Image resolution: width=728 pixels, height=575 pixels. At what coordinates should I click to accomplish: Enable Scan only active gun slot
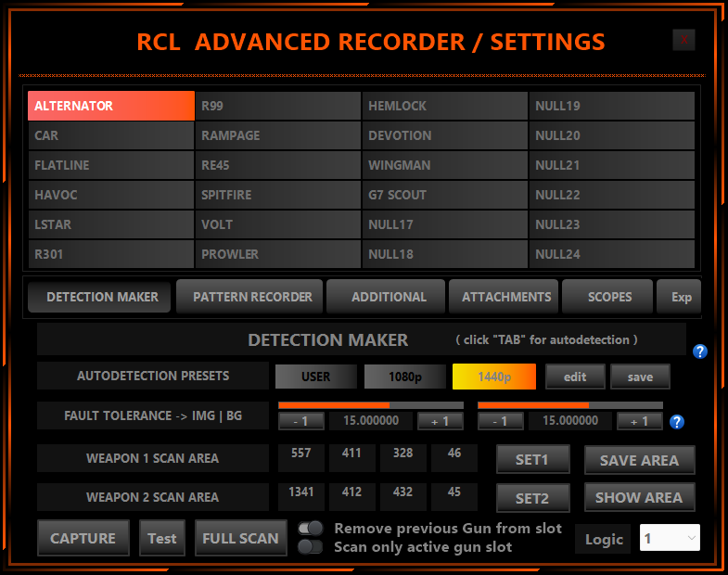[x=311, y=546]
